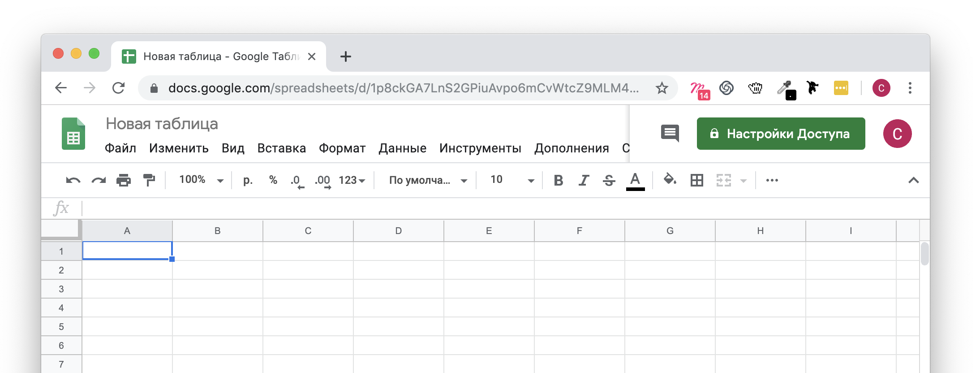Expand the merge cells options arrow
The width and height of the screenshot is (980, 373).
point(744,181)
